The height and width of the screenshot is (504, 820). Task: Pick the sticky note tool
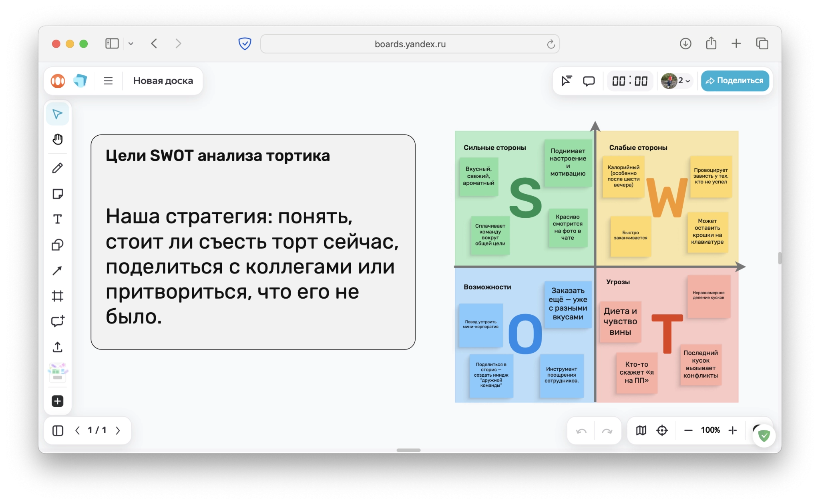pos(58,194)
